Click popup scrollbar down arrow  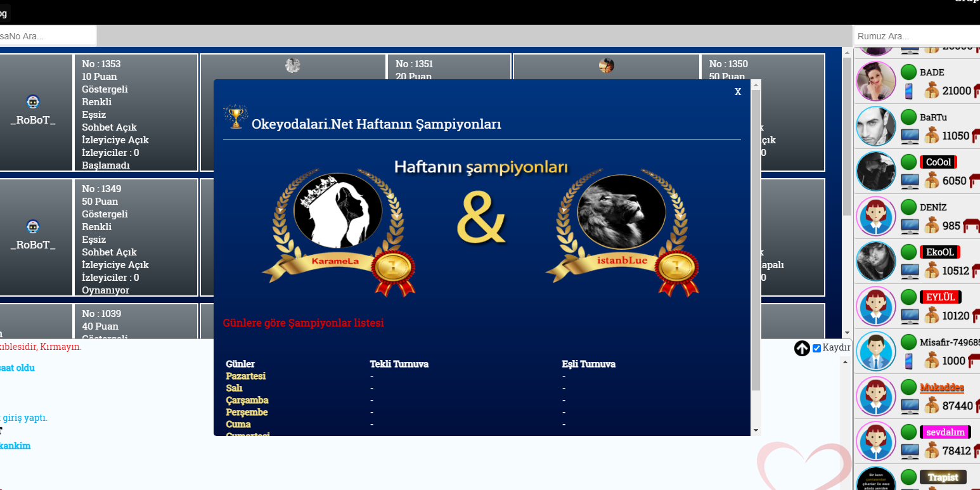[756, 430]
